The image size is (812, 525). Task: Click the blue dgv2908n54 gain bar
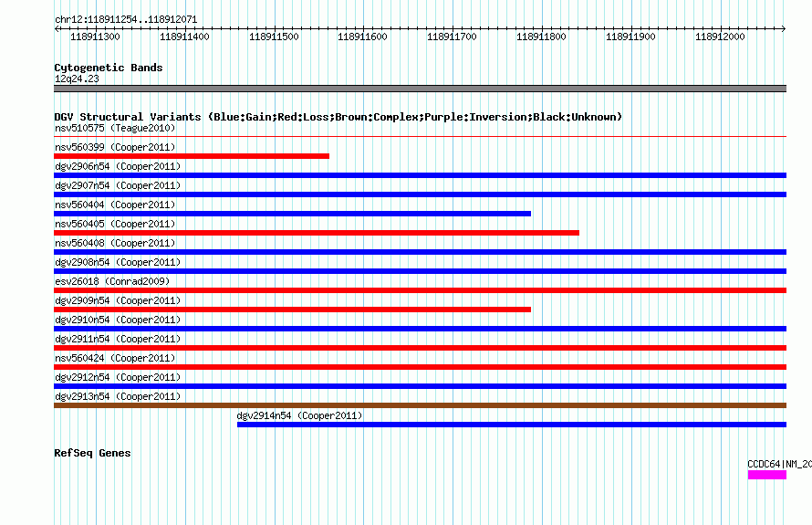[420, 271]
